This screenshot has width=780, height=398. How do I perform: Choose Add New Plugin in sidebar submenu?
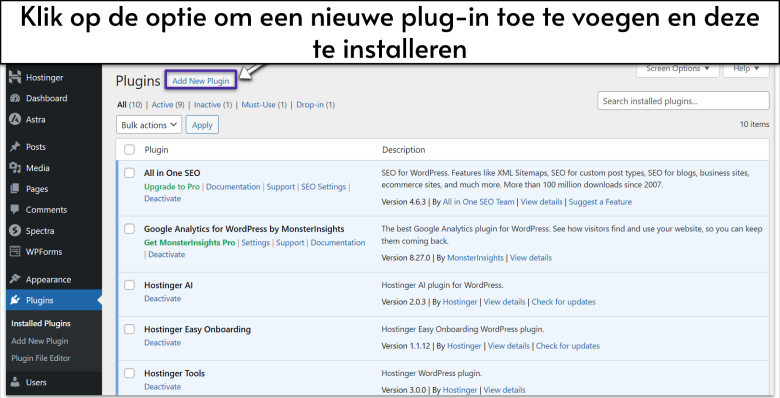(x=40, y=341)
